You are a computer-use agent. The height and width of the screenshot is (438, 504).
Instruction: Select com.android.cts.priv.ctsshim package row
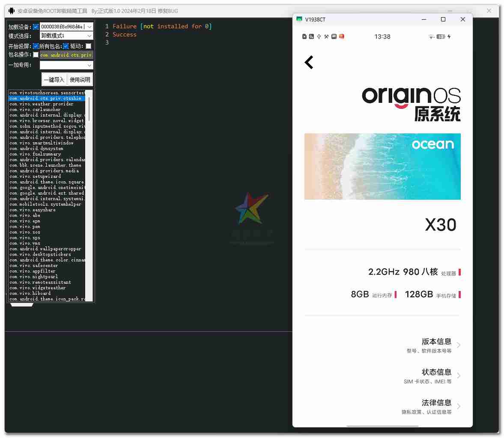(47, 99)
